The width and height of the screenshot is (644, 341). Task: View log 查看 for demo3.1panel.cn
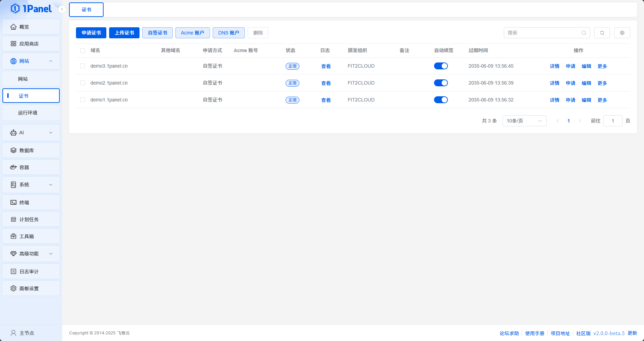coord(326,66)
